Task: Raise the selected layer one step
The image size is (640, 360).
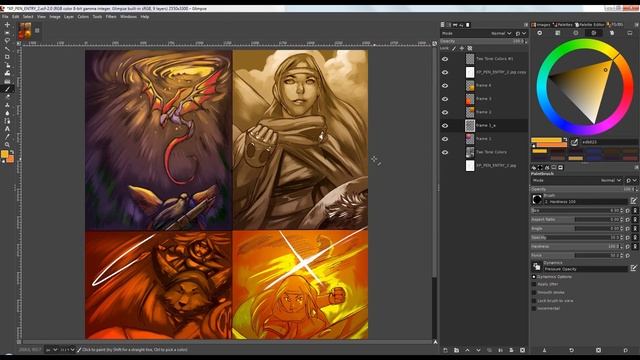Action: tap(467, 350)
